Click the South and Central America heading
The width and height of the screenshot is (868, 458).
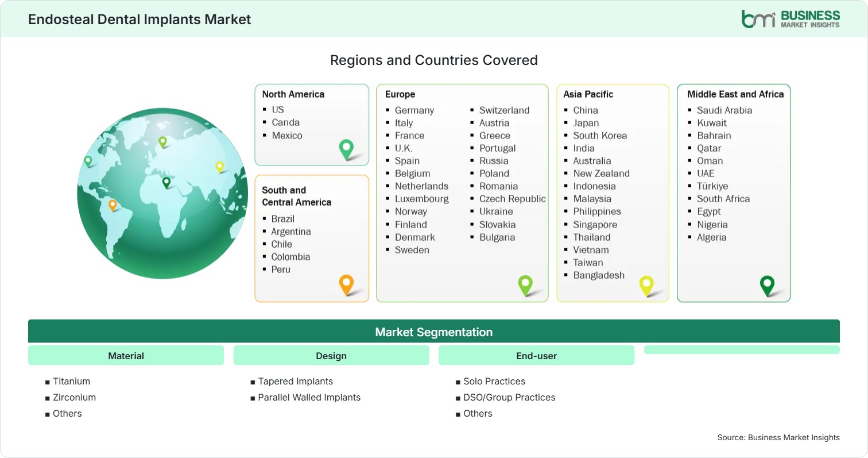click(297, 196)
